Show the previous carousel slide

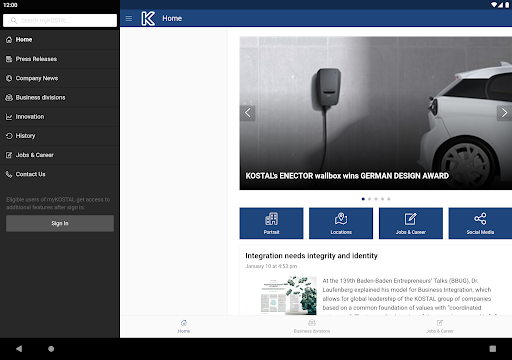(x=247, y=113)
